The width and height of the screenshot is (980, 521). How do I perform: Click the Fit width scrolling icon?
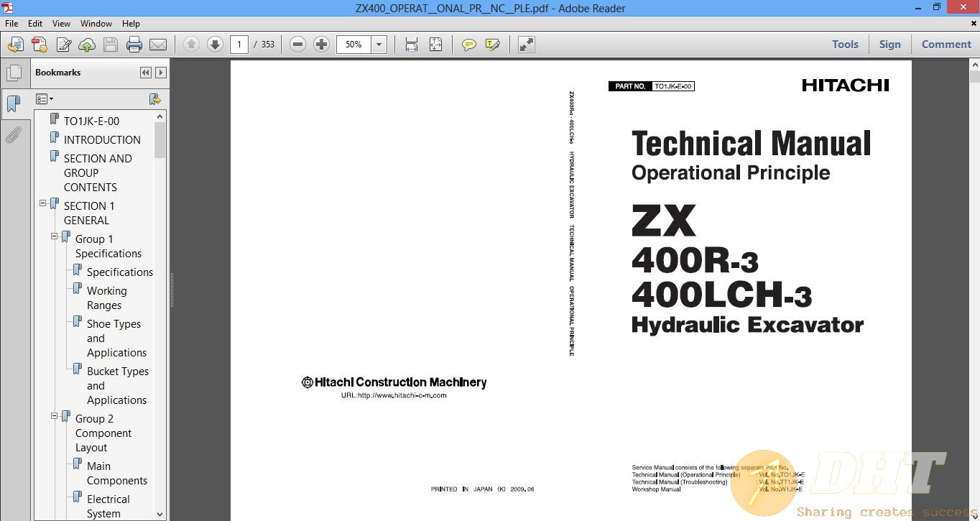[x=412, y=45]
